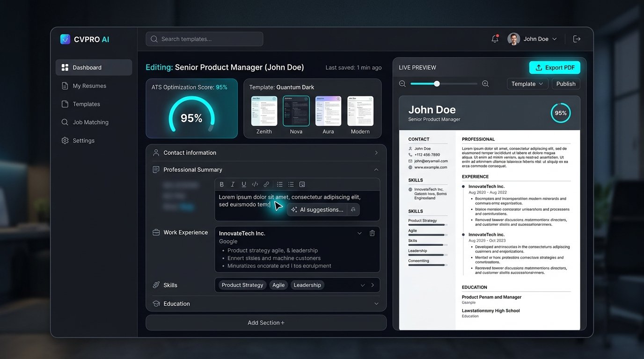Screen dimensions: 644x359
Task: Toggle italic formatting
Action: coord(233,184)
